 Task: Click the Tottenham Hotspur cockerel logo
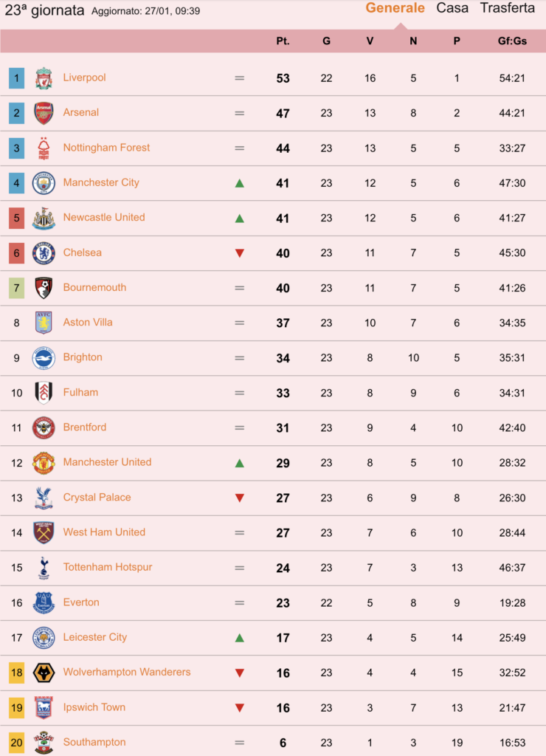(44, 568)
